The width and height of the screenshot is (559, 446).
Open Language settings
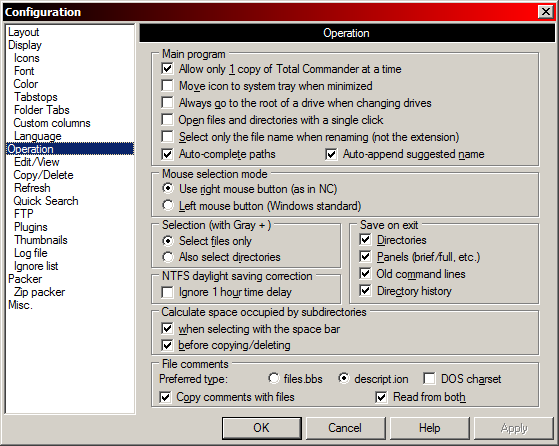pyautogui.click(x=38, y=136)
